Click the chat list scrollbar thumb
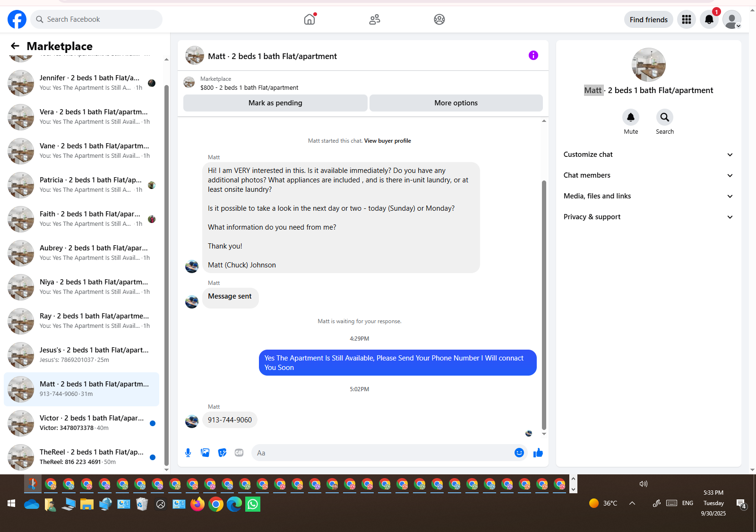The width and height of the screenshot is (756, 532). tap(166, 275)
